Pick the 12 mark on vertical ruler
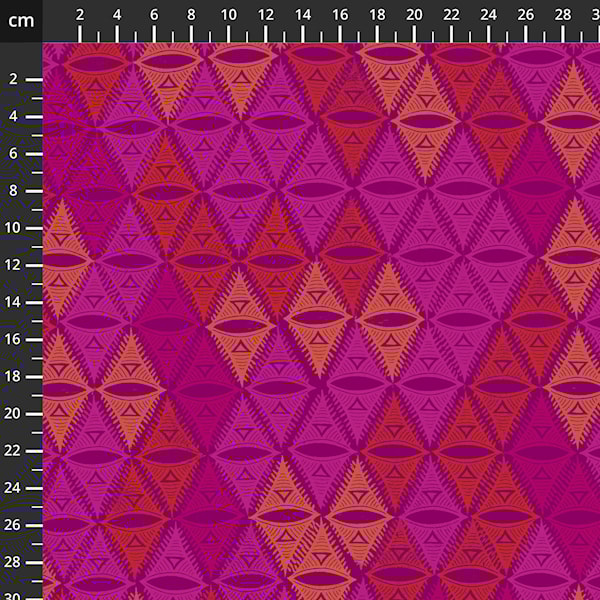This screenshot has width=600, height=600. coord(15,265)
